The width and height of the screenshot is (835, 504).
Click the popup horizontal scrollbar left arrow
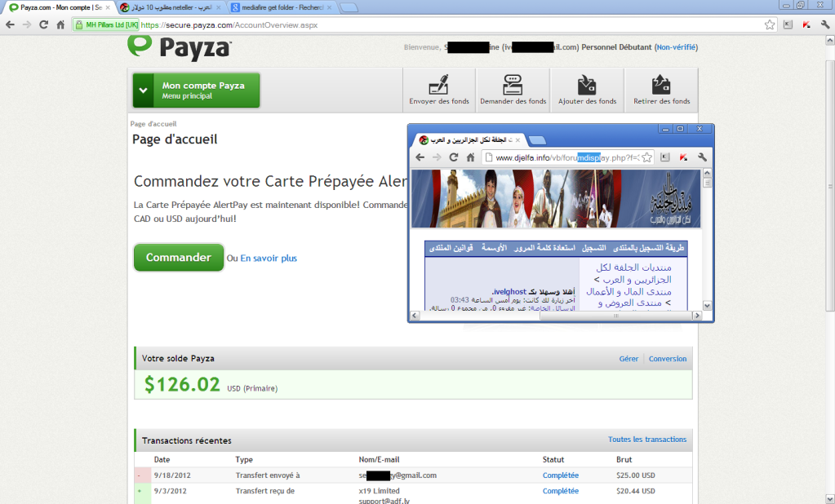[415, 316]
